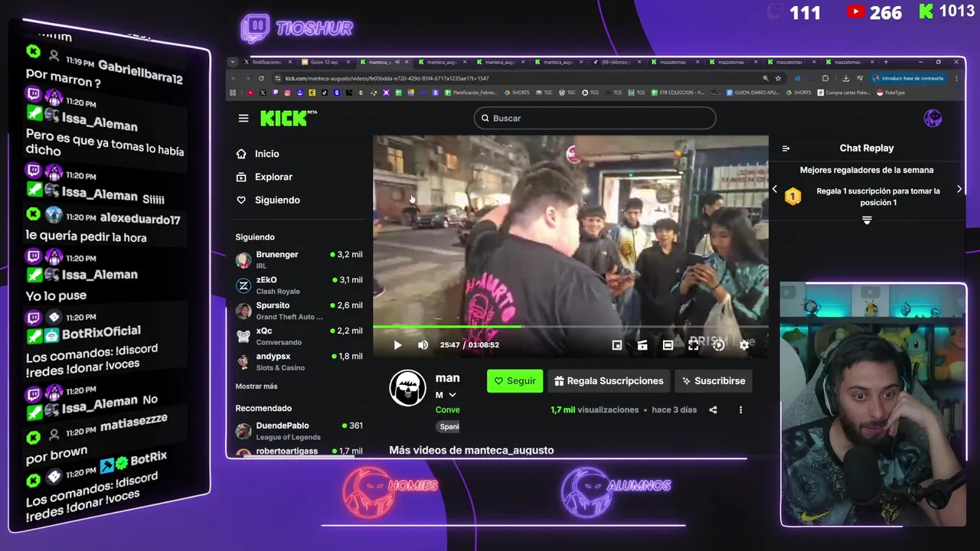Click the Suscribirse button

(x=714, y=380)
